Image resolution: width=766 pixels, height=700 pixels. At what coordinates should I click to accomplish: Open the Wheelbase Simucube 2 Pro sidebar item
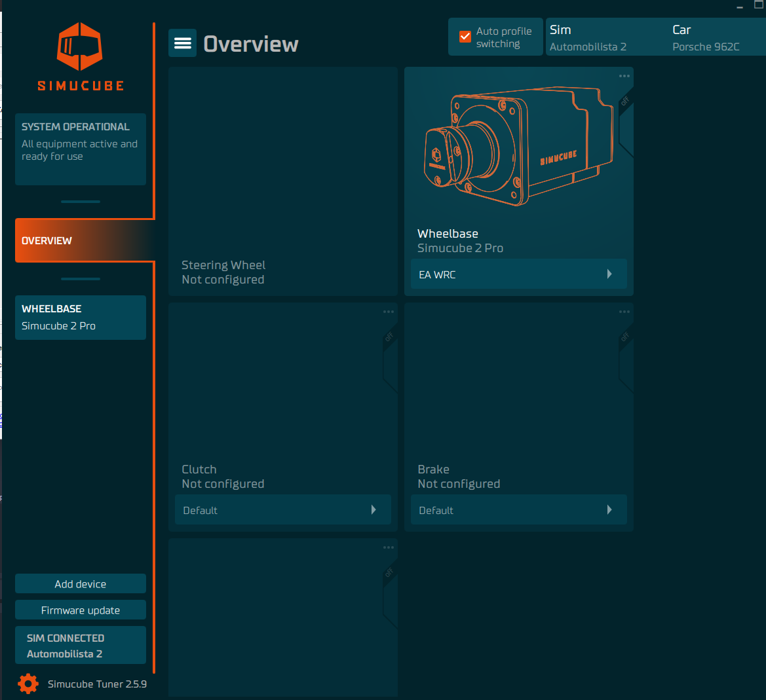(81, 318)
